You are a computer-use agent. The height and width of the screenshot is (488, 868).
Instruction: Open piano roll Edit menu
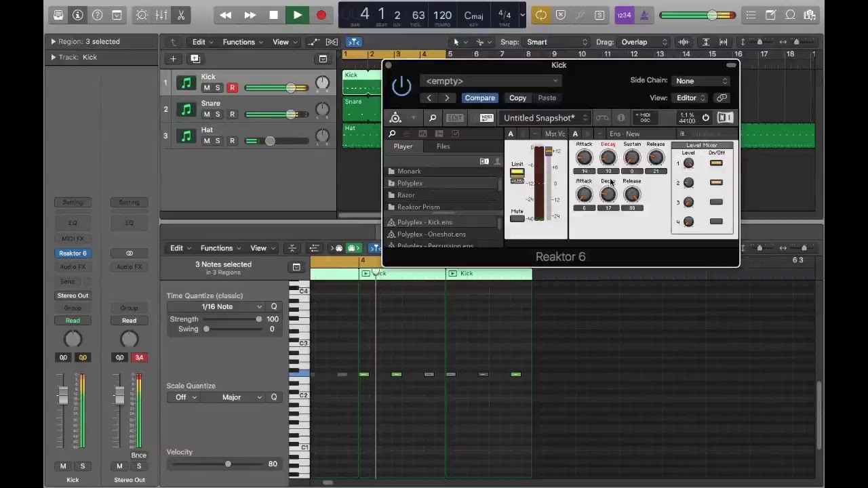coord(180,248)
